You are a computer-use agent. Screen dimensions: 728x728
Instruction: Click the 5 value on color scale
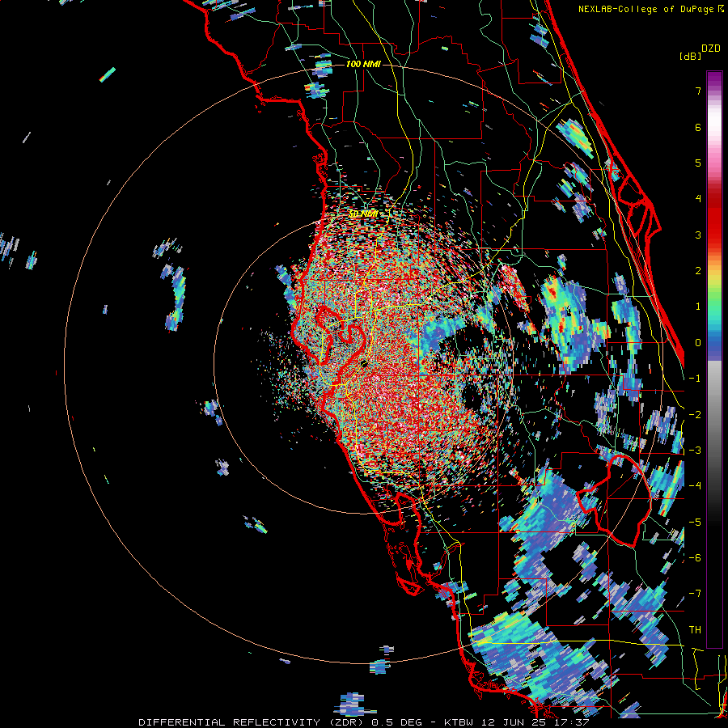click(698, 163)
